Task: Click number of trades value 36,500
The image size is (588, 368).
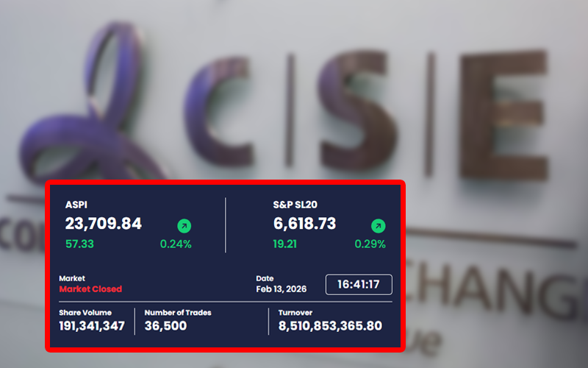Action: 165,326
